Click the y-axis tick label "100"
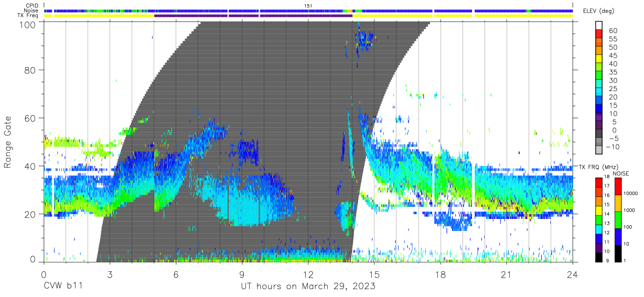 coord(28,25)
